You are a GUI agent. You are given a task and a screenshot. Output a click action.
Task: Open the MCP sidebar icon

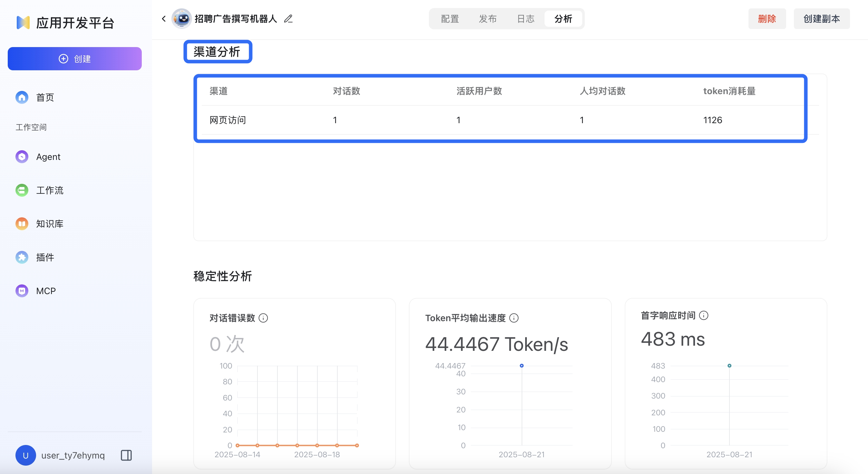pyautogui.click(x=22, y=291)
